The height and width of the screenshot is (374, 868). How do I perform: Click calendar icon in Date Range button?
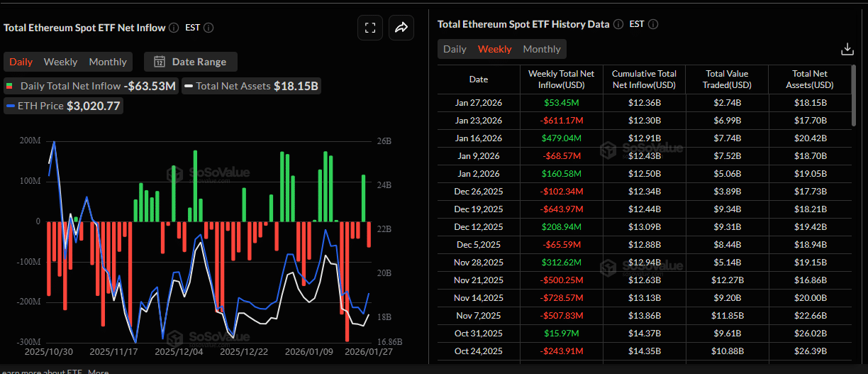pyautogui.click(x=160, y=62)
